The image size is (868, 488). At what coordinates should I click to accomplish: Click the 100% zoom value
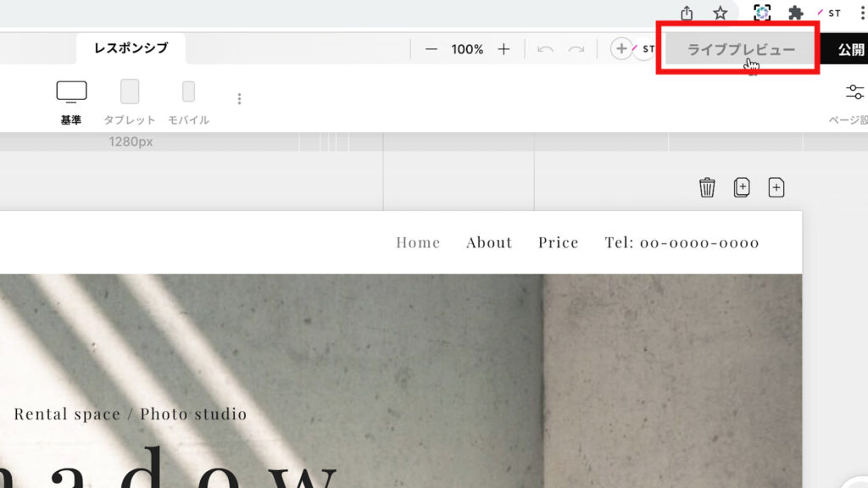pos(467,49)
